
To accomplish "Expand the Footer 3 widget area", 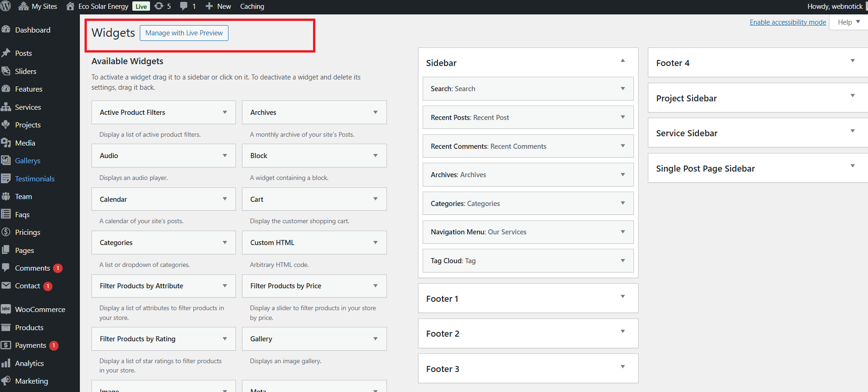I will click(623, 366).
